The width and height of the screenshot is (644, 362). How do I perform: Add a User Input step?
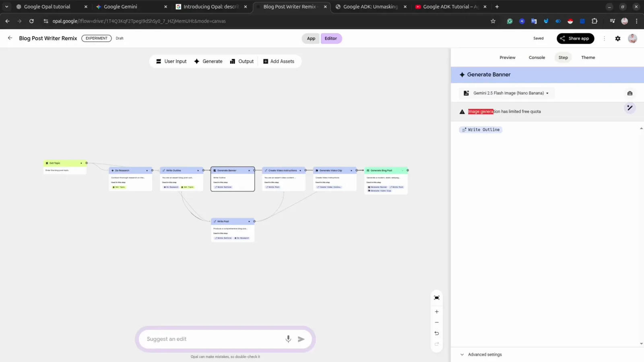pos(171,62)
